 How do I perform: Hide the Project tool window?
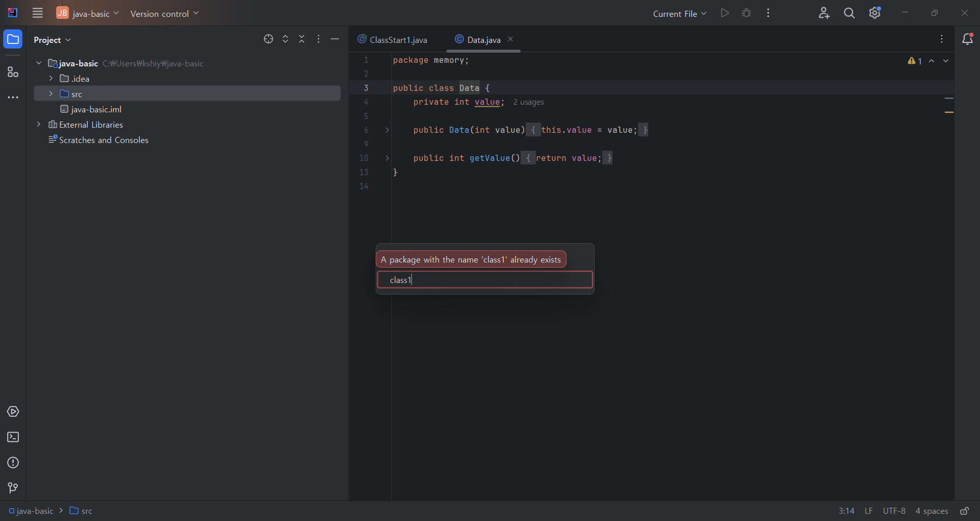point(335,39)
